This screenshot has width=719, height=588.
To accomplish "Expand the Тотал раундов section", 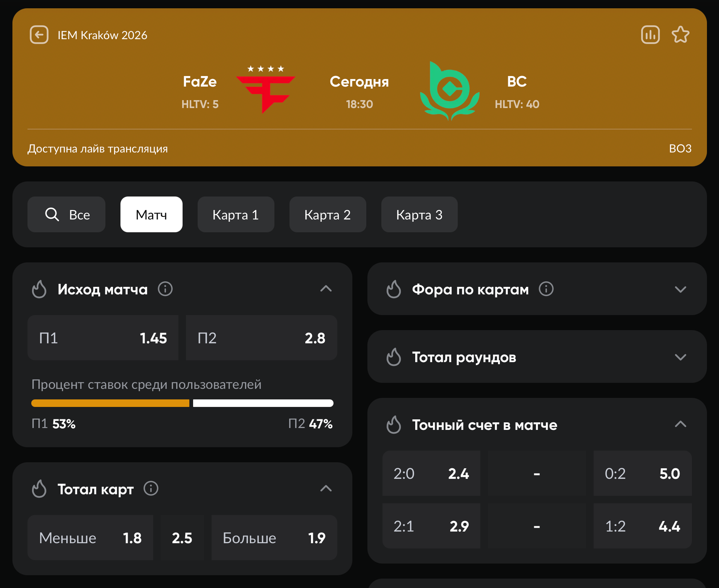I will pyautogui.click(x=680, y=357).
